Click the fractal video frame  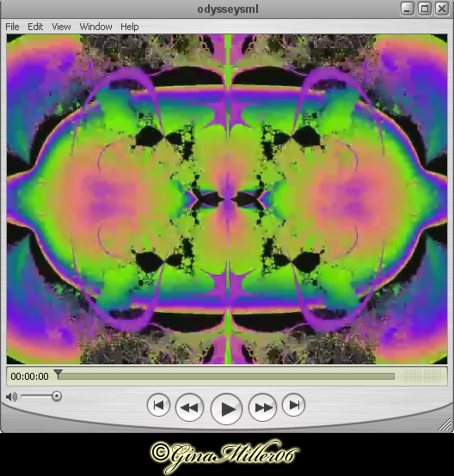tap(227, 199)
